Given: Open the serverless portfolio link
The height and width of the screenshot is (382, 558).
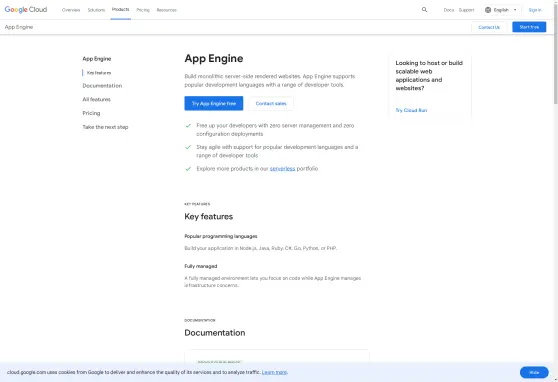Looking at the screenshot, I should click(282, 169).
